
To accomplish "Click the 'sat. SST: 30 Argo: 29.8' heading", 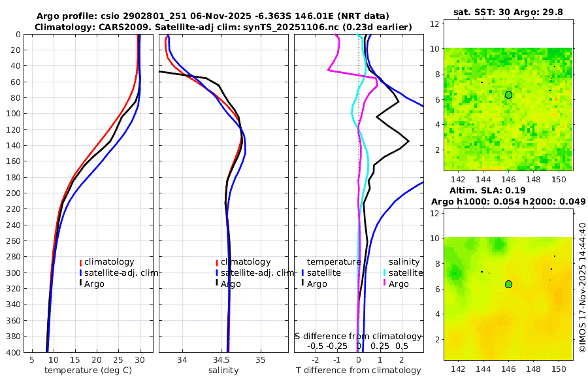I will [x=508, y=12].
